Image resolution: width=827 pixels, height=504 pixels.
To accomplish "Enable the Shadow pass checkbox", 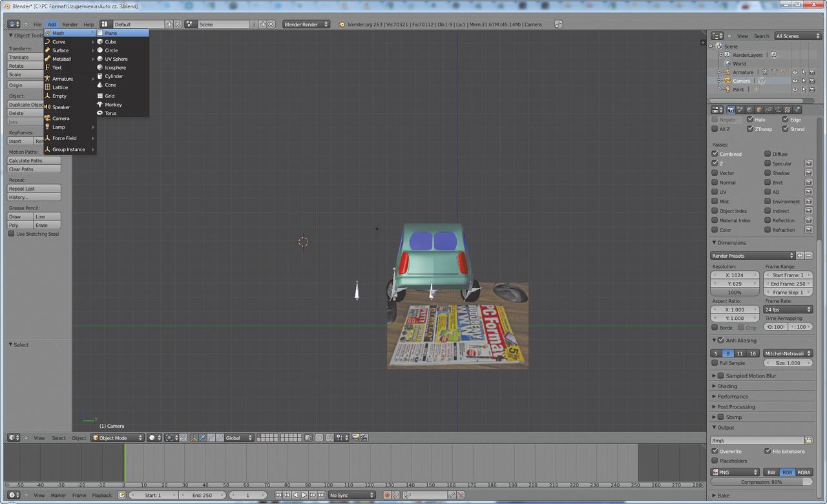I will tap(768, 173).
